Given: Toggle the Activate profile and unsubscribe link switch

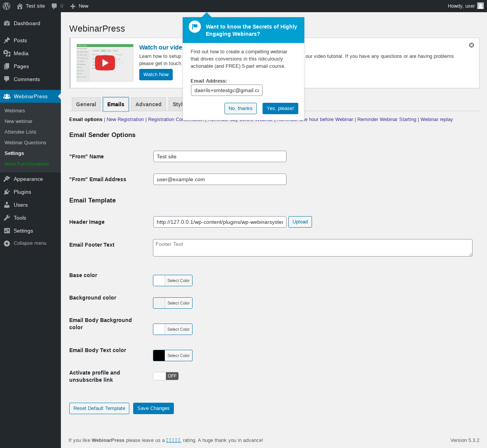Looking at the screenshot, I should (x=166, y=376).
